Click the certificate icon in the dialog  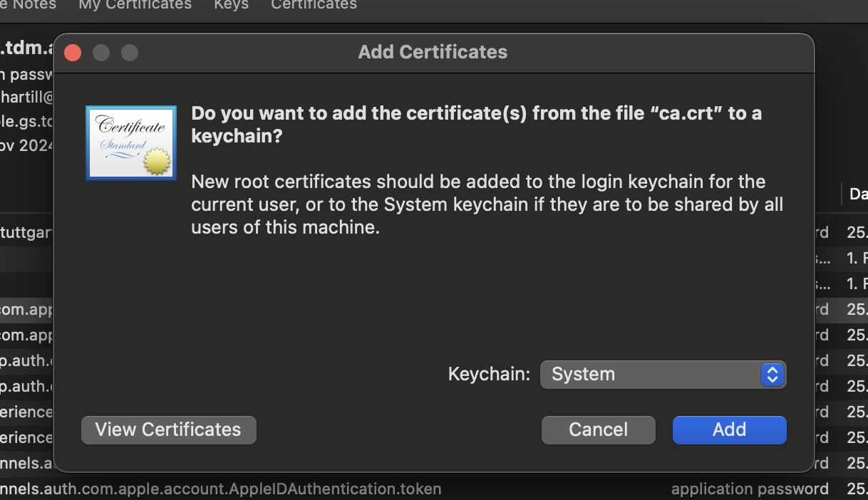(x=131, y=143)
